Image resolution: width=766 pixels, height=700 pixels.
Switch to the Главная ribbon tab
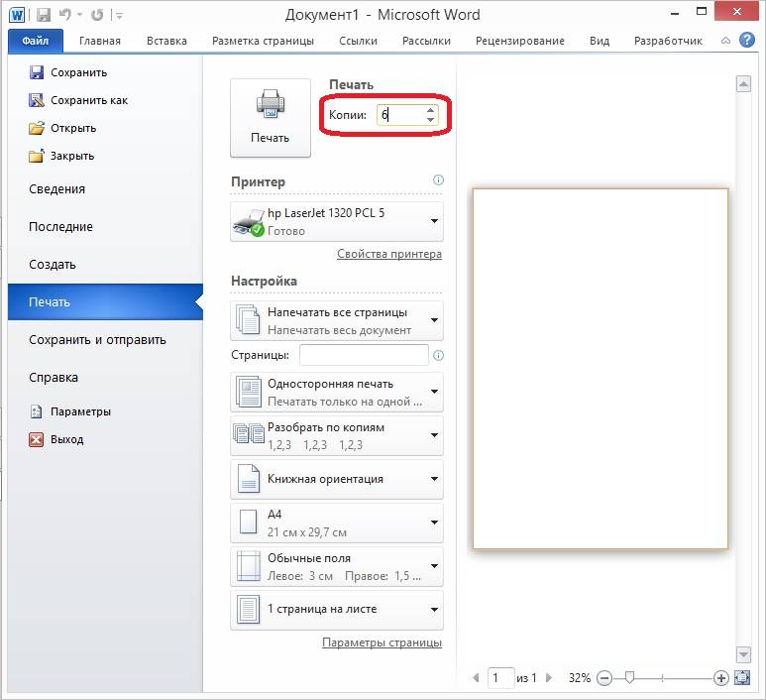[x=100, y=41]
